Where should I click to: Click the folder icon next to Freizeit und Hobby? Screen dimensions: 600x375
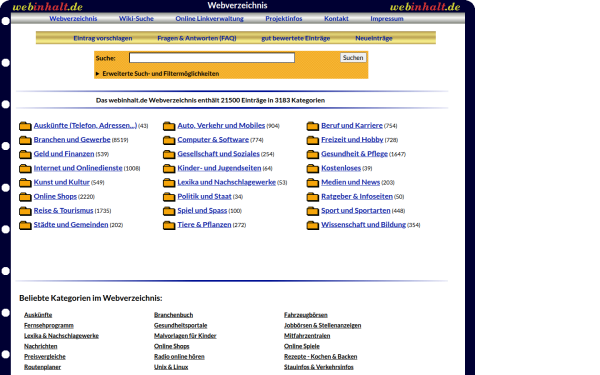[313, 140]
